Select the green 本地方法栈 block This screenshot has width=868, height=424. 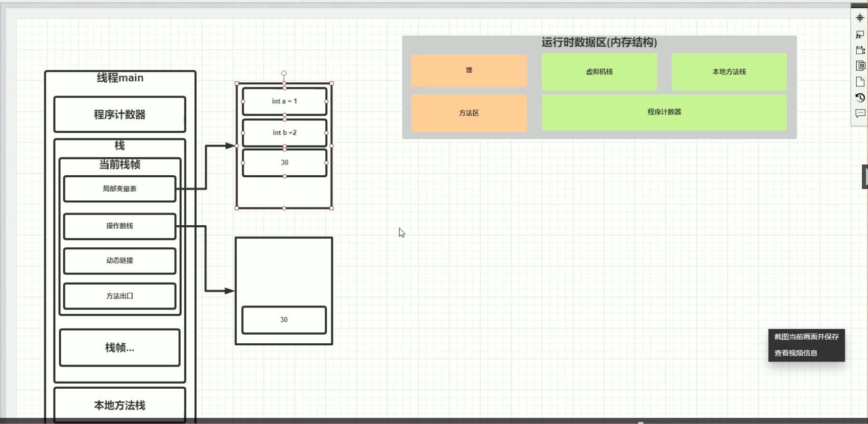(729, 72)
